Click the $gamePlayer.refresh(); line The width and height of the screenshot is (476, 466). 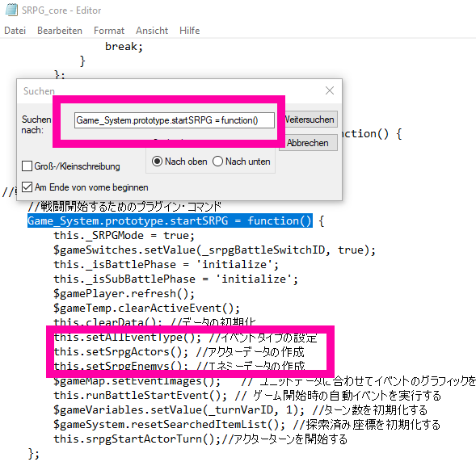pos(124,294)
